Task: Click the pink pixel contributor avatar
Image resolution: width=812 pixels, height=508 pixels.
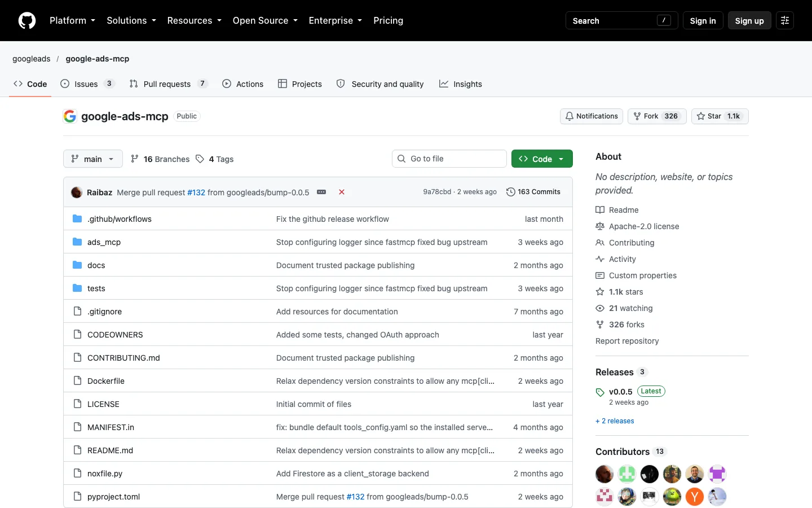Action: pyautogui.click(x=604, y=497)
